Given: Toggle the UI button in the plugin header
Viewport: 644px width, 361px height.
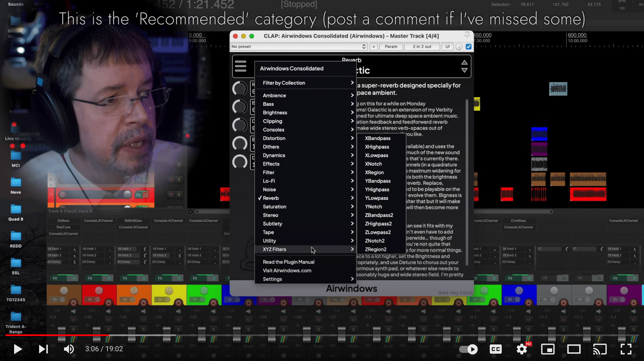Looking at the screenshot, I should [x=447, y=46].
